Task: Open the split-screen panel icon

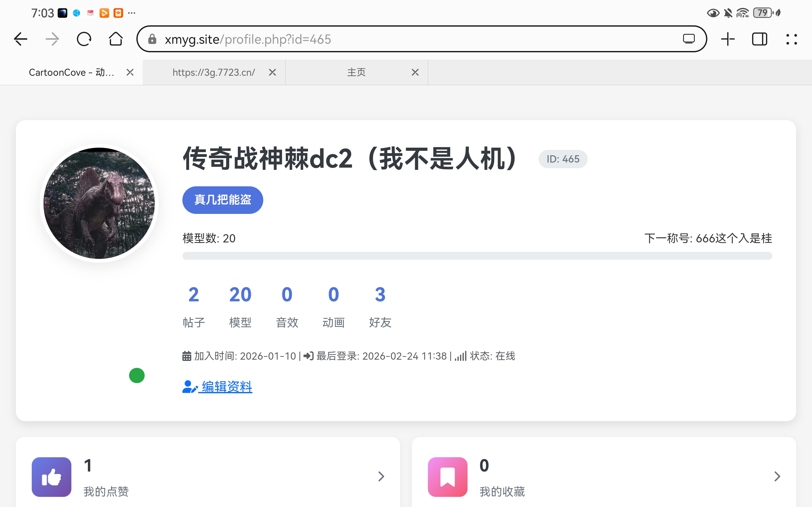Action: coord(759,39)
